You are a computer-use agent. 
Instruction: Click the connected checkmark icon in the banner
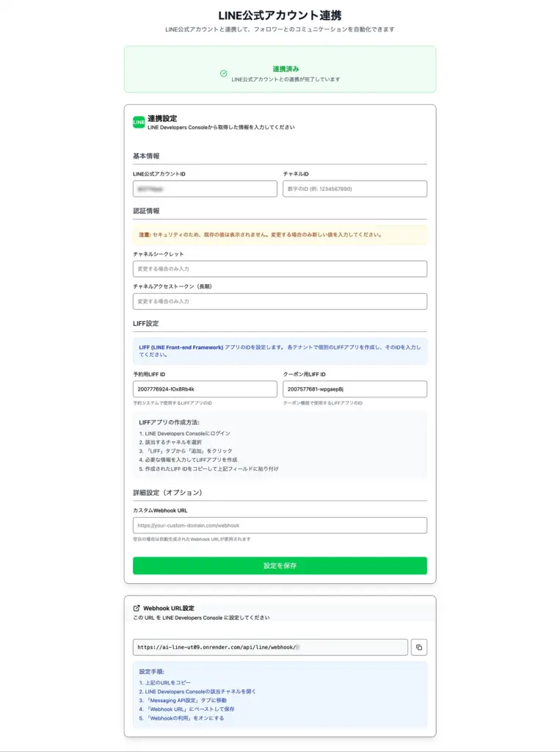(223, 73)
